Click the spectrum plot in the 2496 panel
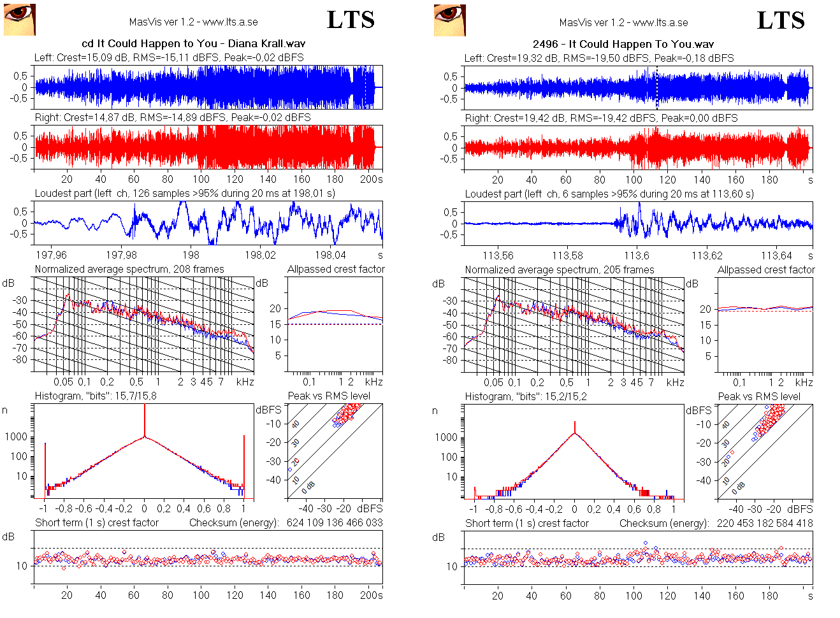The height and width of the screenshot is (618, 840). pyautogui.click(x=574, y=325)
